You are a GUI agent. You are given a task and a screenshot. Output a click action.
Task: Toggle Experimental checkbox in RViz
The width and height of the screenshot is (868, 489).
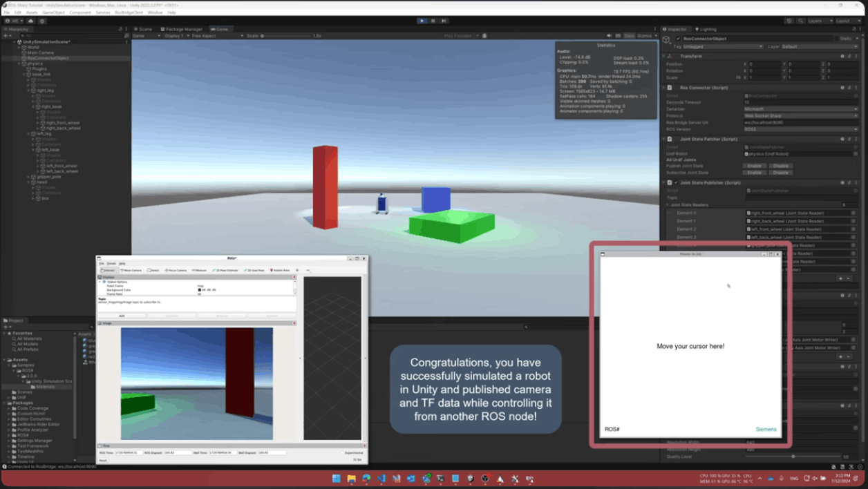click(343, 453)
